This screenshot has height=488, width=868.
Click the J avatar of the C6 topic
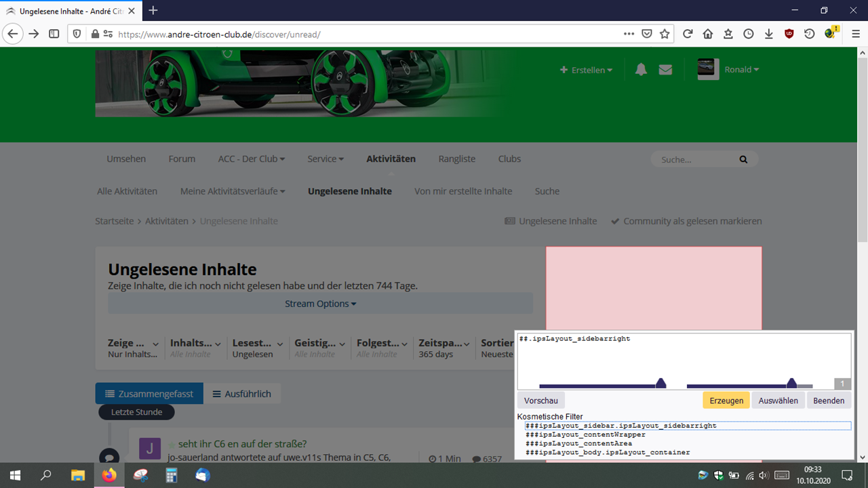(150, 449)
